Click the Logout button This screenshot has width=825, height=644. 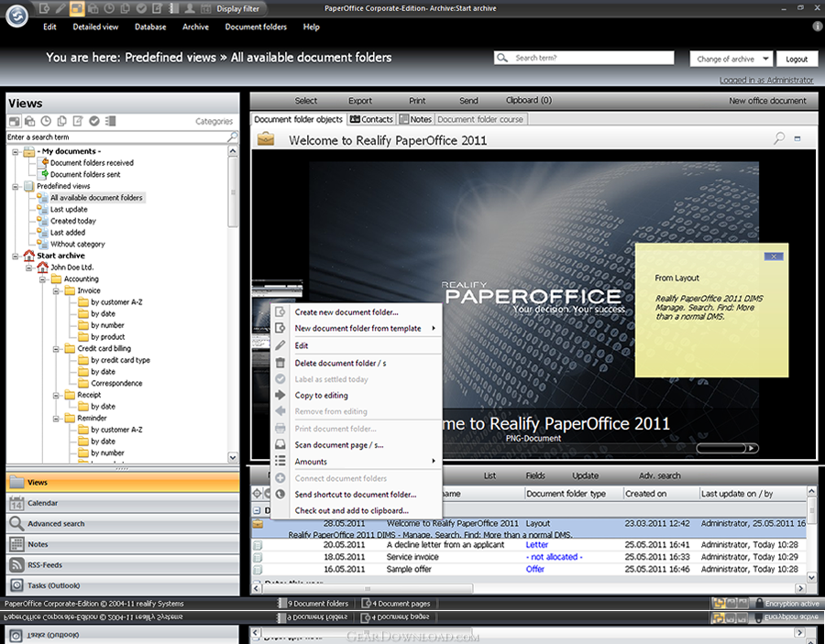[797, 59]
